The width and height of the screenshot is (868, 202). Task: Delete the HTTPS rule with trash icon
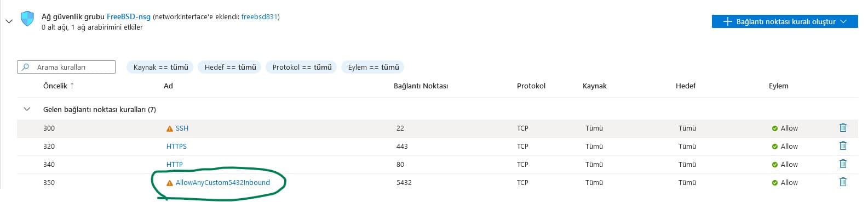coord(843,145)
